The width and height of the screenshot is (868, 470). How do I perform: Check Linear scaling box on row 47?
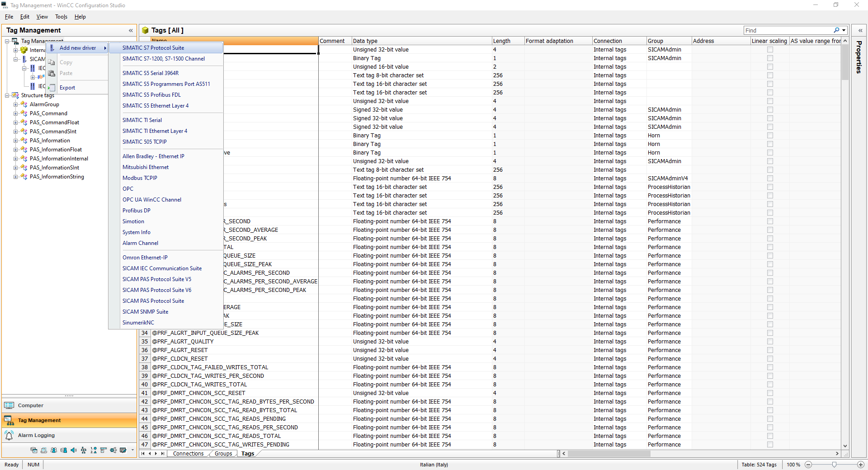tap(770, 445)
